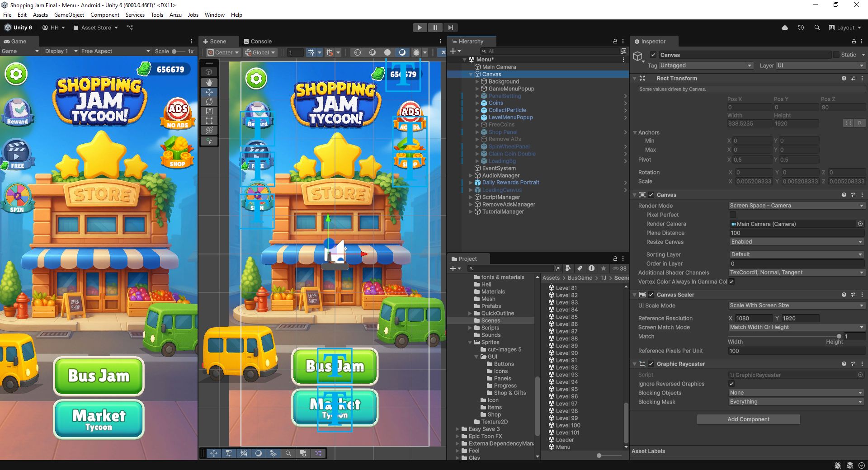Open the GameObject menu
This screenshot has height=470, width=868.
click(69, 15)
